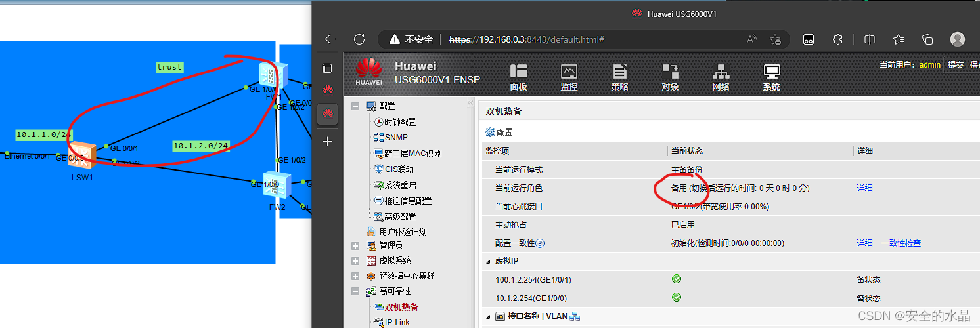This screenshot has height=328, width=980.
Task: Collapse the 接口名称 | VLAN section triangle
Action: (x=488, y=317)
